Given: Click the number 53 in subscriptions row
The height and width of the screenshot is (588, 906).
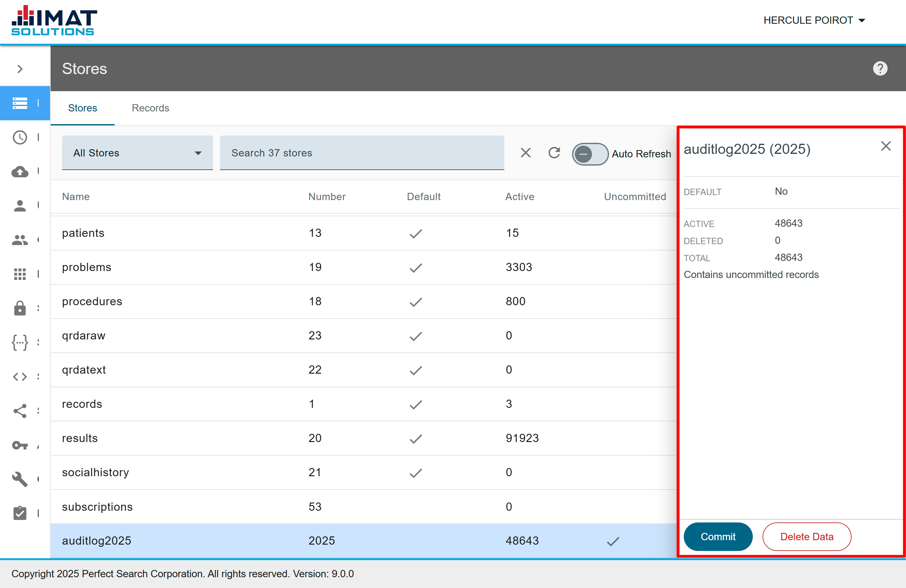Looking at the screenshot, I should click(x=315, y=507).
